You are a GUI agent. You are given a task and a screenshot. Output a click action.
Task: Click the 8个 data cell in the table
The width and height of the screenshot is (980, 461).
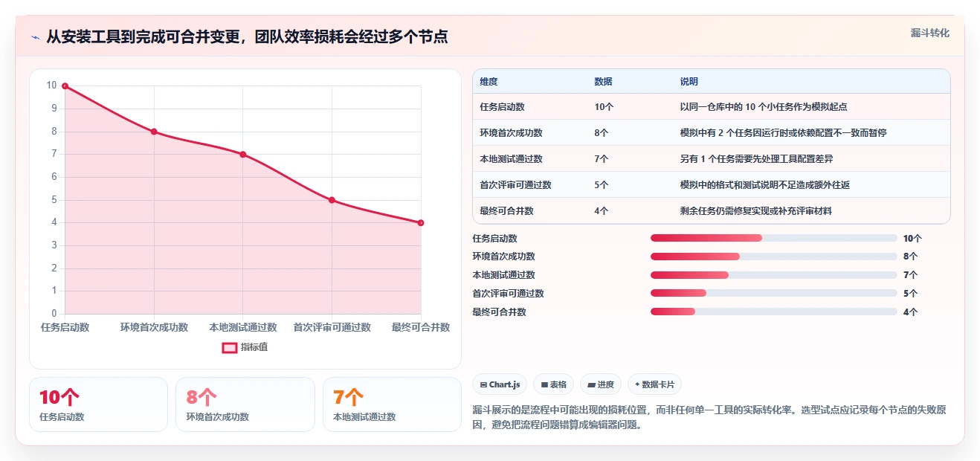[x=602, y=133]
